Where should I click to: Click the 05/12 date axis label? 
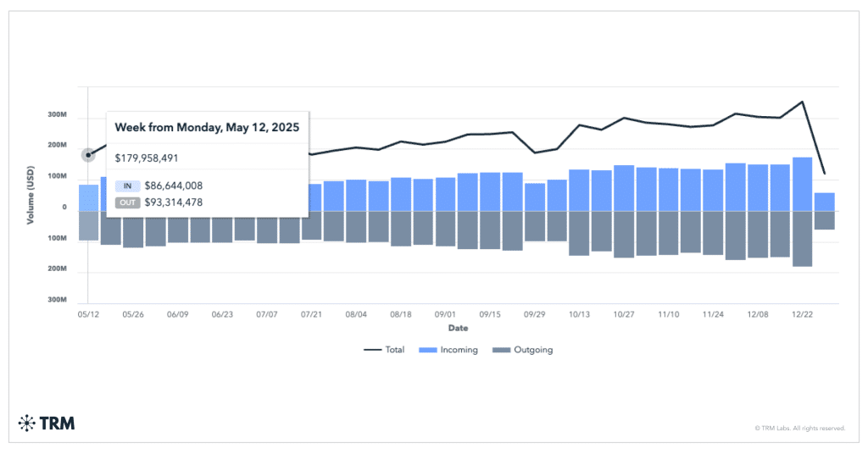tap(88, 314)
